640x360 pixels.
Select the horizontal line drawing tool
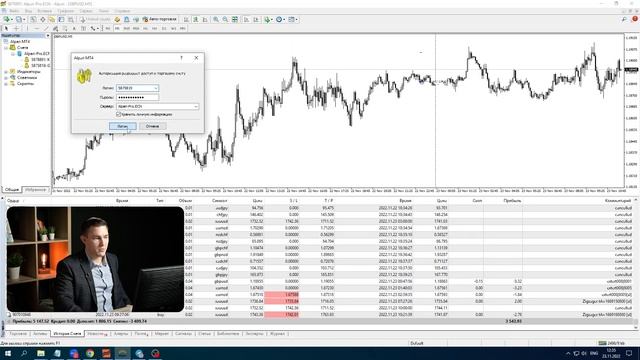[x=36, y=29]
